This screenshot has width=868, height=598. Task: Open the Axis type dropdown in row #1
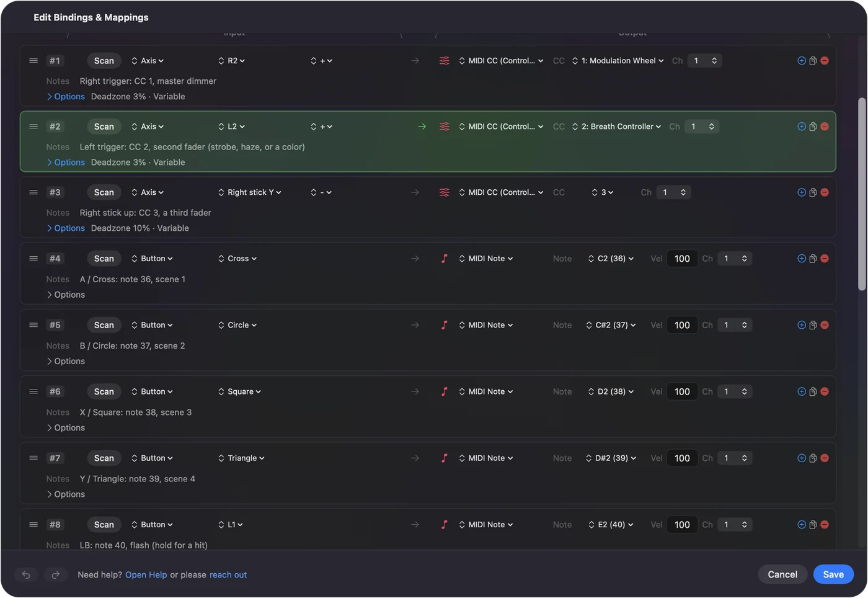coord(148,61)
